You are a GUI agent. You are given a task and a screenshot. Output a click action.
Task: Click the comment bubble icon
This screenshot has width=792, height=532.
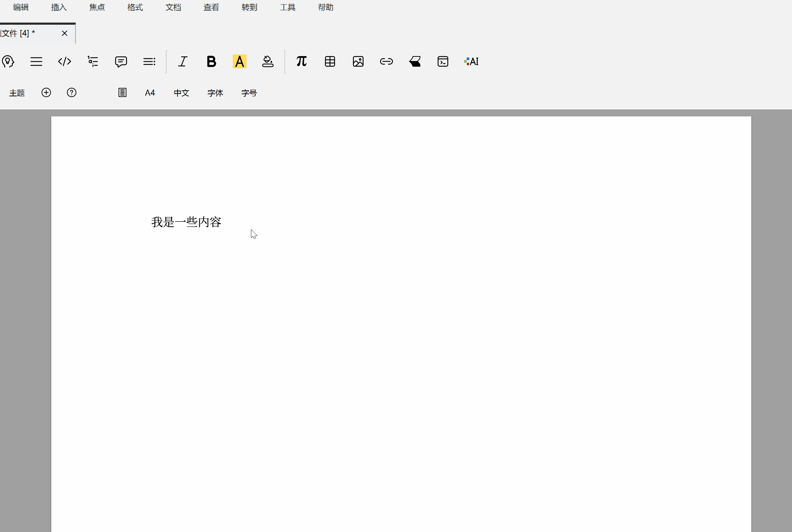[121, 61]
